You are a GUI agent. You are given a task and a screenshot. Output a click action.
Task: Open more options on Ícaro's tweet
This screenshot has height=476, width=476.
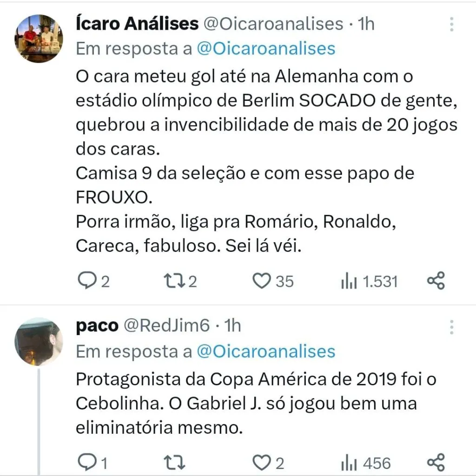pos(451,25)
